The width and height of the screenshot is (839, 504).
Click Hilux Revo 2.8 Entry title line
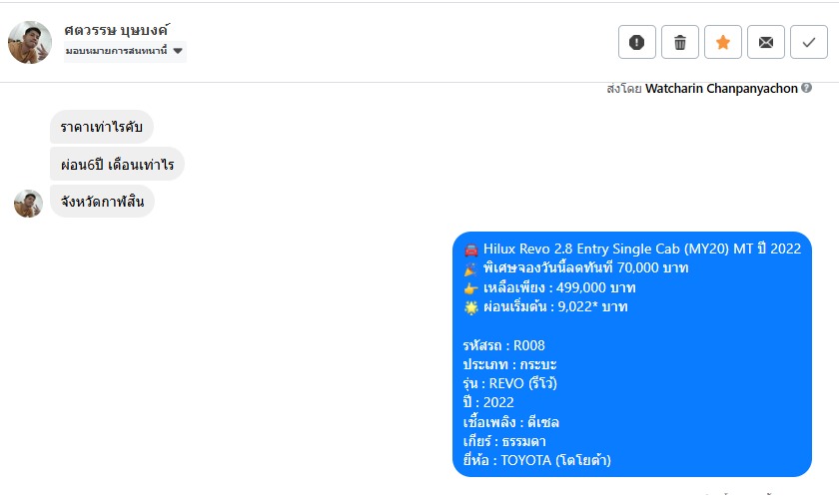(x=642, y=249)
